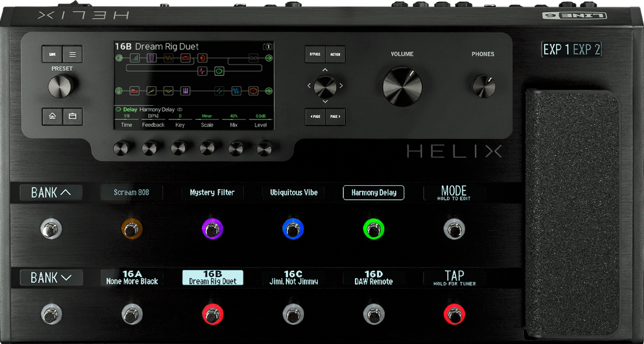Toggle the purple Mystery Filter footswitch
644x344 pixels.
212,229
